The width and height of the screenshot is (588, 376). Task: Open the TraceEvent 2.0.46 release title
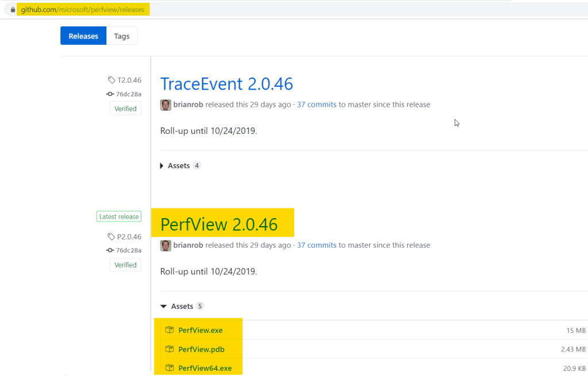point(226,84)
